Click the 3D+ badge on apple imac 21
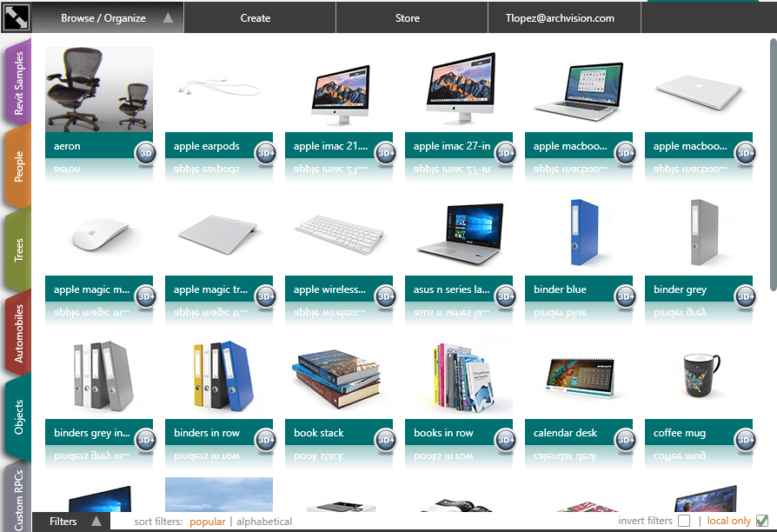Viewport: 777px width, 532px height. [x=386, y=153]
